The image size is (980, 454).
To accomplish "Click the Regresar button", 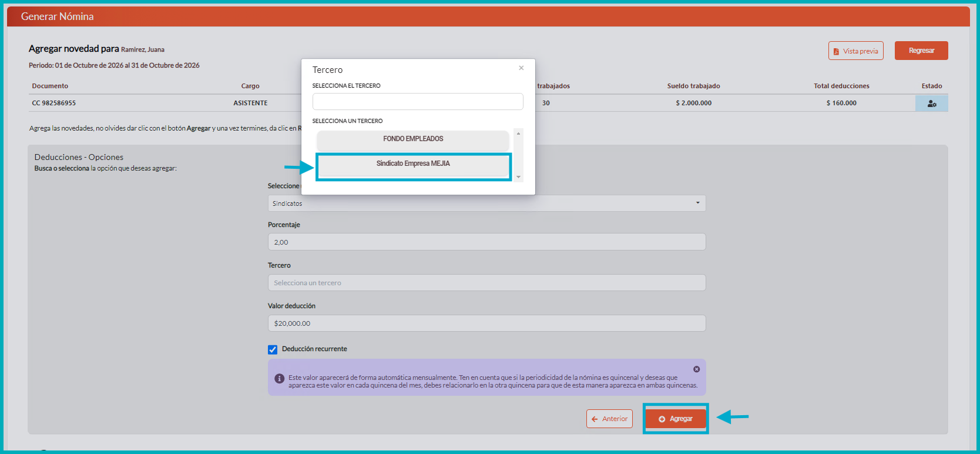I will pos(921,51).
